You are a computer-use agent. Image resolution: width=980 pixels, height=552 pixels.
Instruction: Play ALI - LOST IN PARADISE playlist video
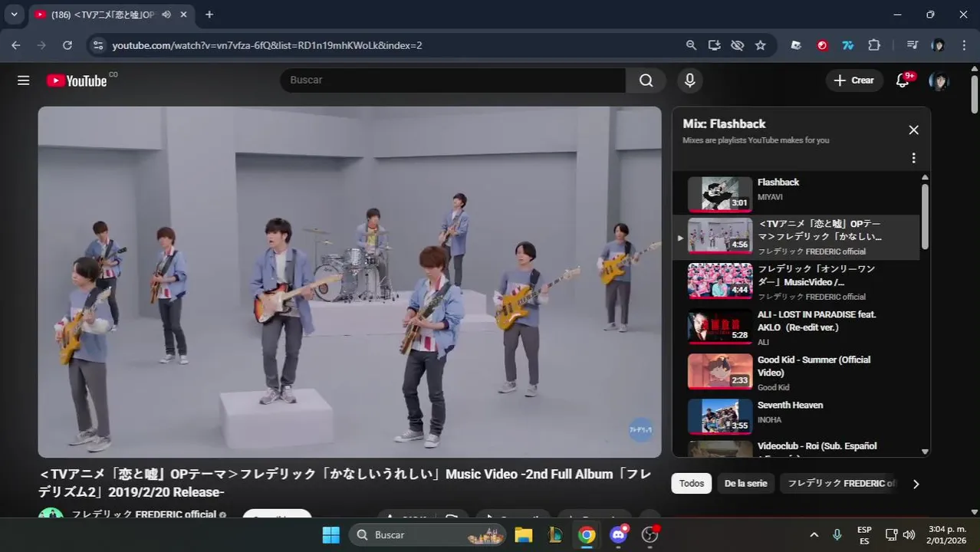pyautogui.click(x=795, y=328)
